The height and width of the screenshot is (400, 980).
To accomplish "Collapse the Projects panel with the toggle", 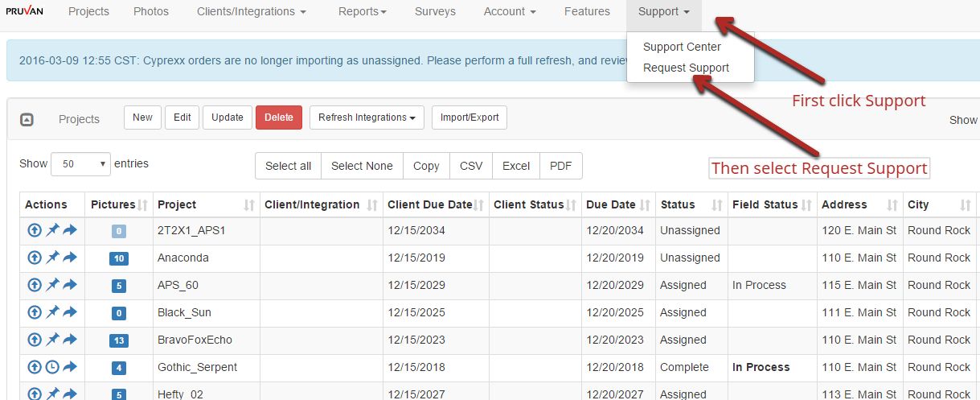I will (x=27, y=119).
